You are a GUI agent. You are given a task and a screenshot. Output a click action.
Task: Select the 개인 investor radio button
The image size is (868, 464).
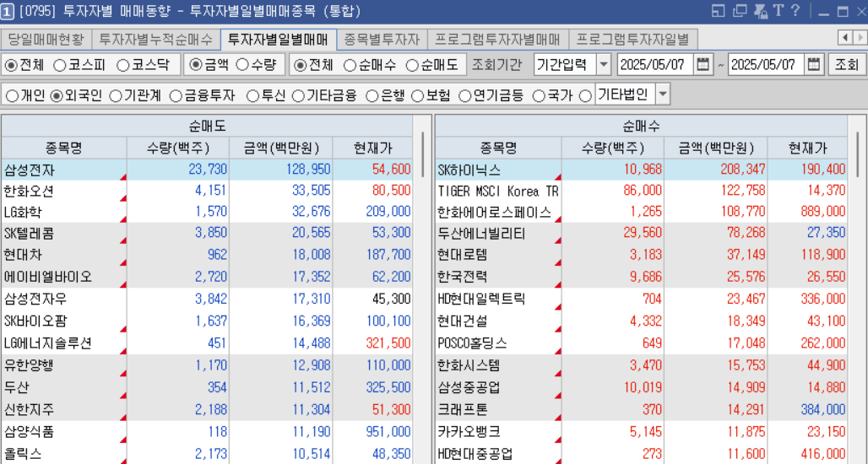[12, 96]
